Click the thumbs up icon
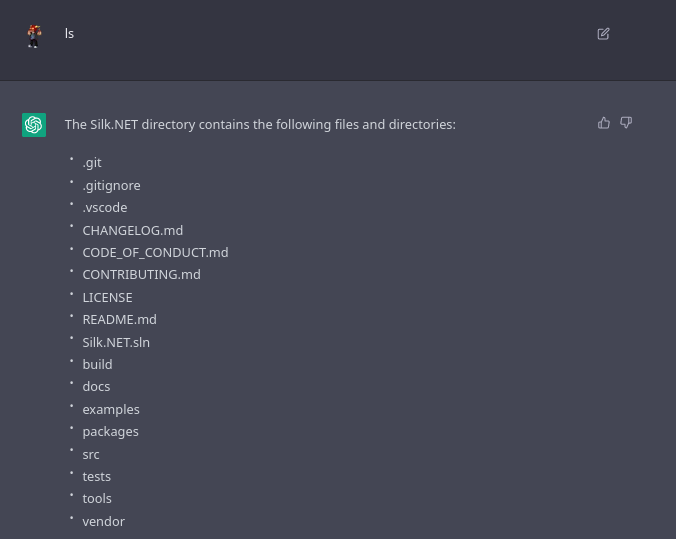 coord(604,123)
